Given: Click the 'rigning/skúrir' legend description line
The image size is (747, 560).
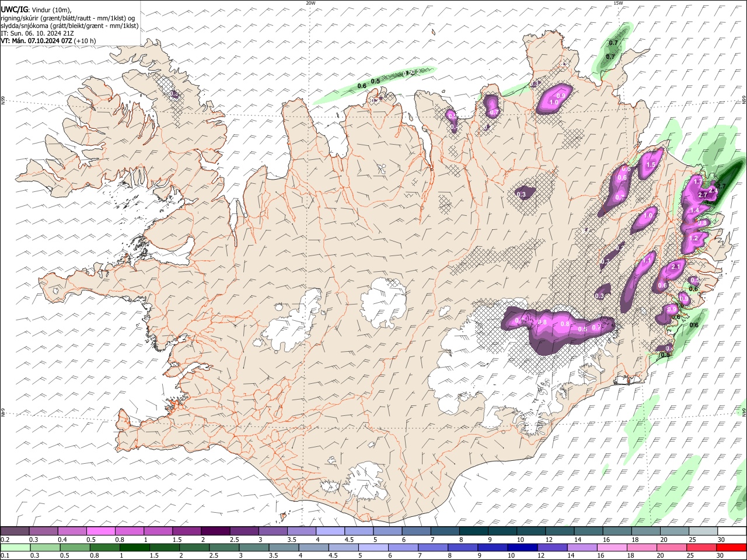Looking at the screenshot, I should click(x=68, y=17).
